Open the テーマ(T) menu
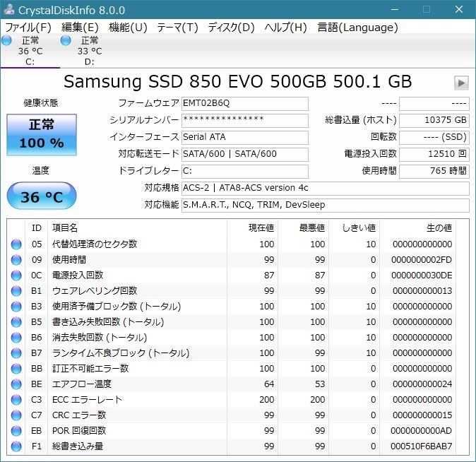This screenshot has height=462, width=476. [177, 28]
